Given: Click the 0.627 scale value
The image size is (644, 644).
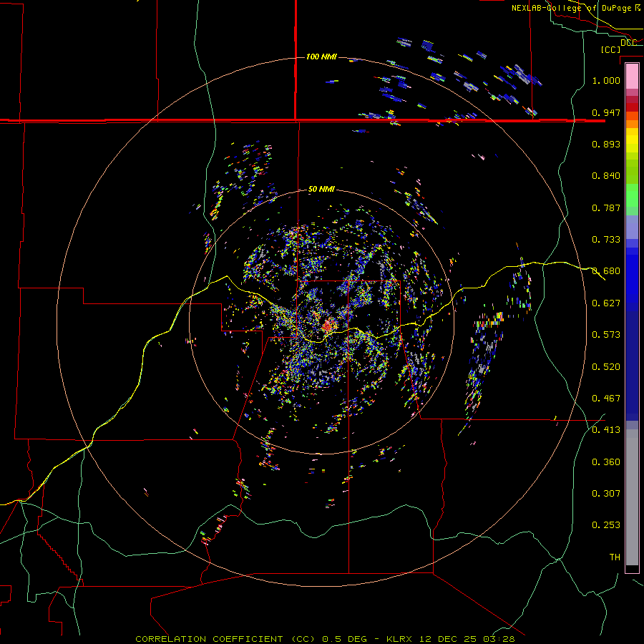Looking at the screenshot, I should [606, 303].
